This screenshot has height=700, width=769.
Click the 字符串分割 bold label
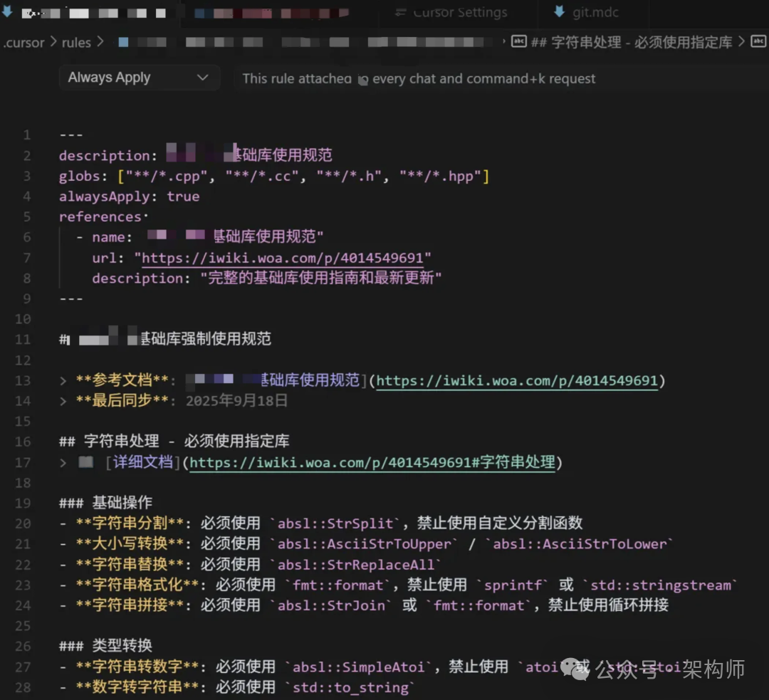pyautogui.click(x=130, y=523)
